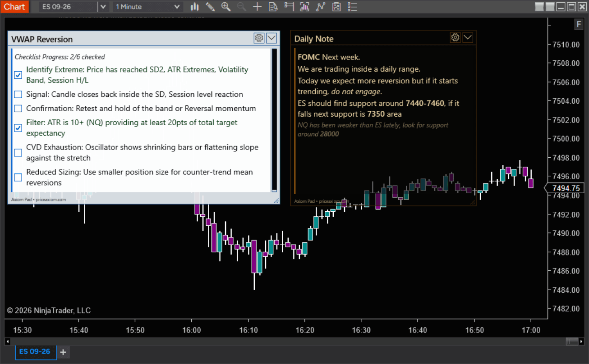Screen dimensions: 589x364
Task: Toggle the crosshair cursor tool
Action: click(x=258, y=7)
